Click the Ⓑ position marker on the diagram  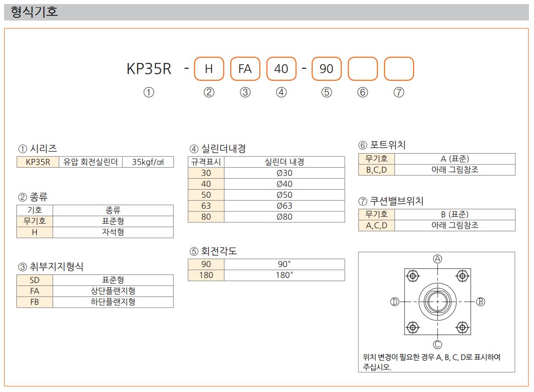(481, 301)
